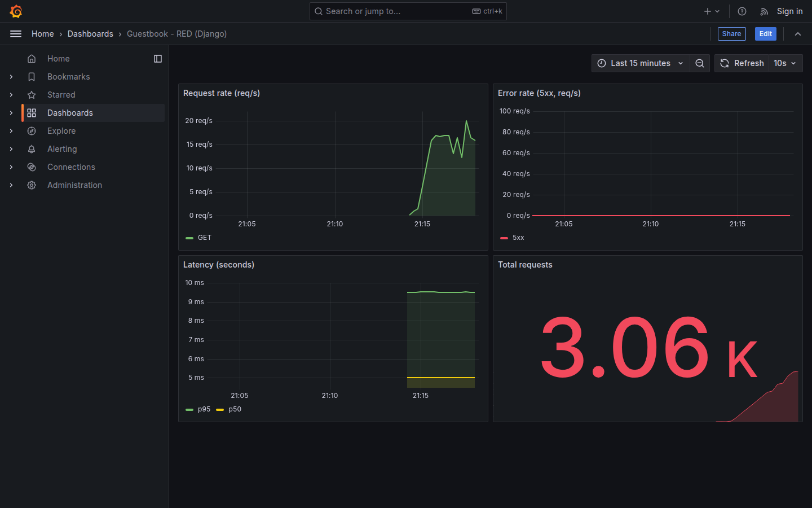
Task: Select Alerting in the sidebar menu
Action: click(x=62, y=149)
